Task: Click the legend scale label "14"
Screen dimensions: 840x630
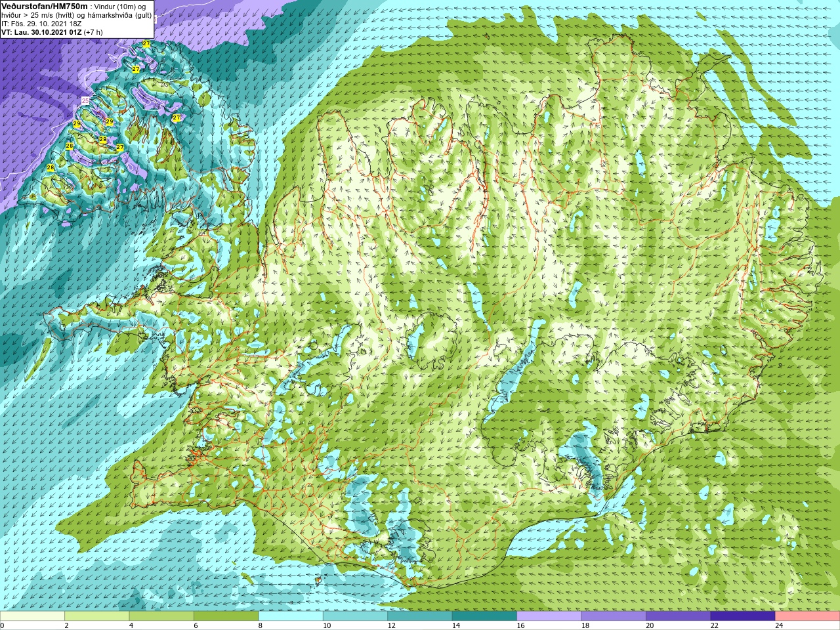Action: (x=456, y=625)
